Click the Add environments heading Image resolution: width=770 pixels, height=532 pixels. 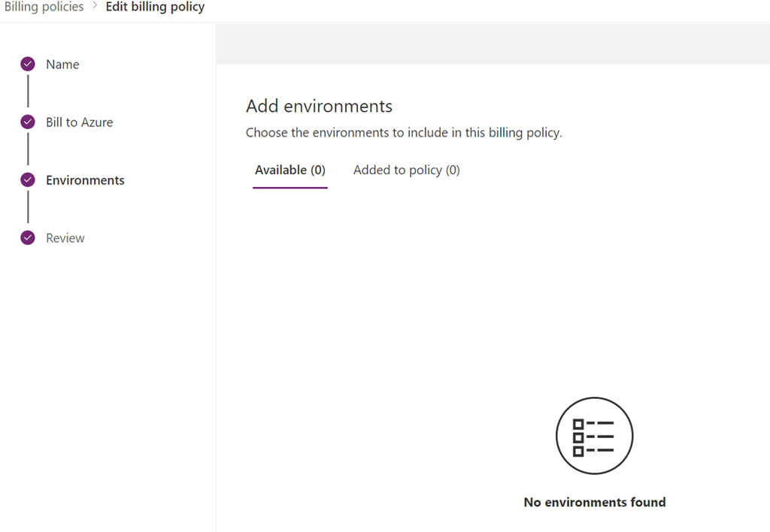pos(319,106)
